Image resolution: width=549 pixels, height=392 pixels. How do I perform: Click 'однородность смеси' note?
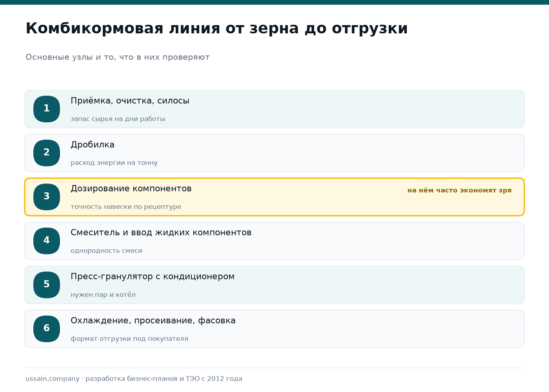(106, 250)
